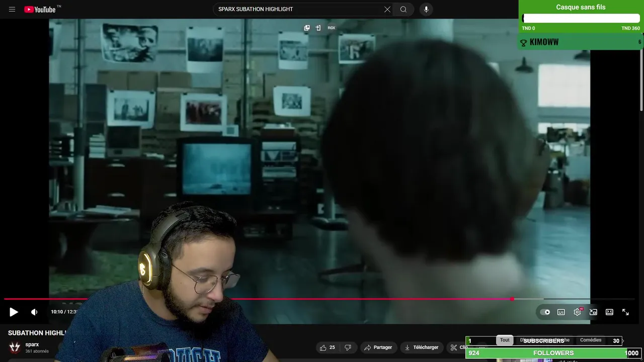Switch to miniplayer mode
The height and width of the screenshot is (362, 644).
coord(593,312)
